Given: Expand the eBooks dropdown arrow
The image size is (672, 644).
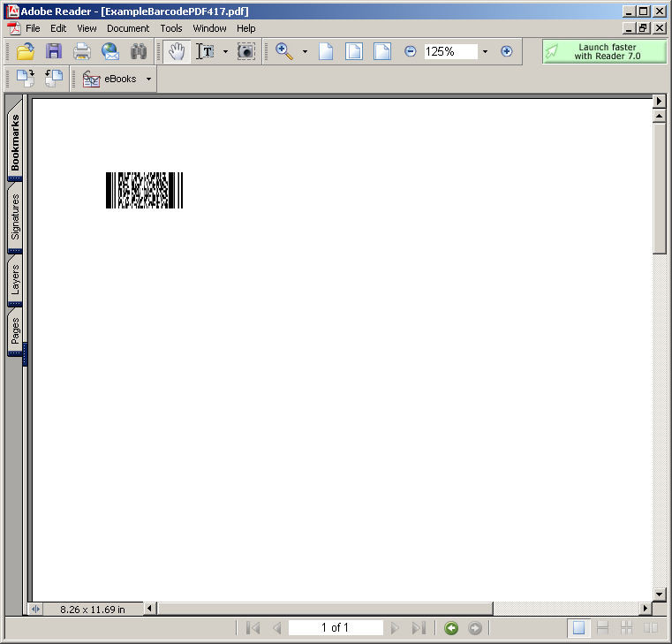Looking at the screenshot, I should pos(148,79).
